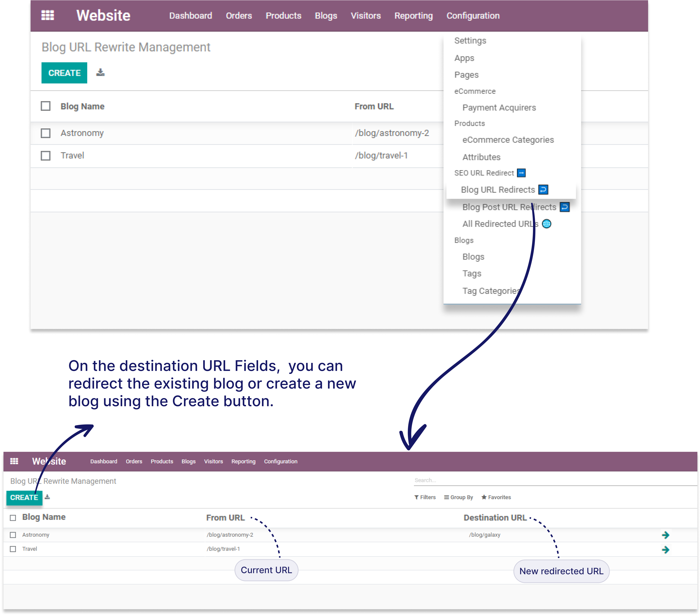The width and height of the screenshot is (700, 615).
Task: Select eCommerce Categories menu entry
Action: tap(508, 140)
